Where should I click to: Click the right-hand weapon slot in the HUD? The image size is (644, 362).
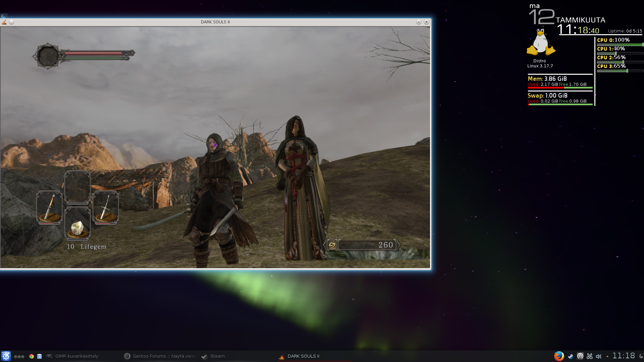pos(106,207)
